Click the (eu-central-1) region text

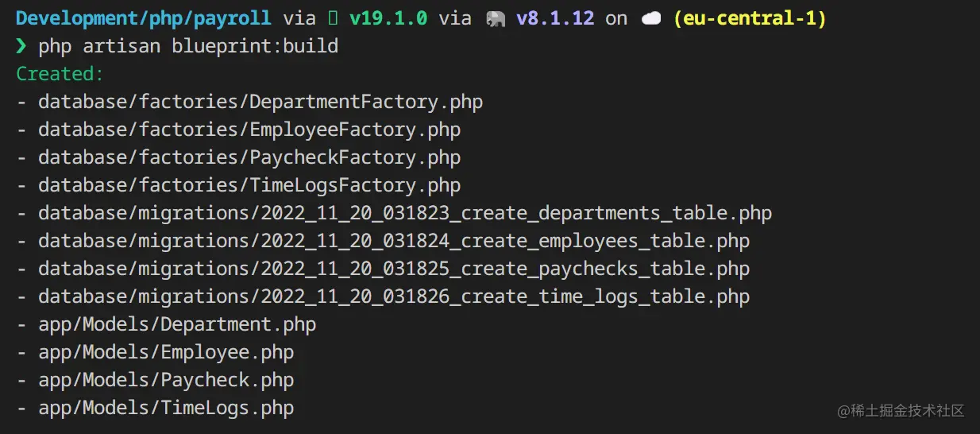750,18
